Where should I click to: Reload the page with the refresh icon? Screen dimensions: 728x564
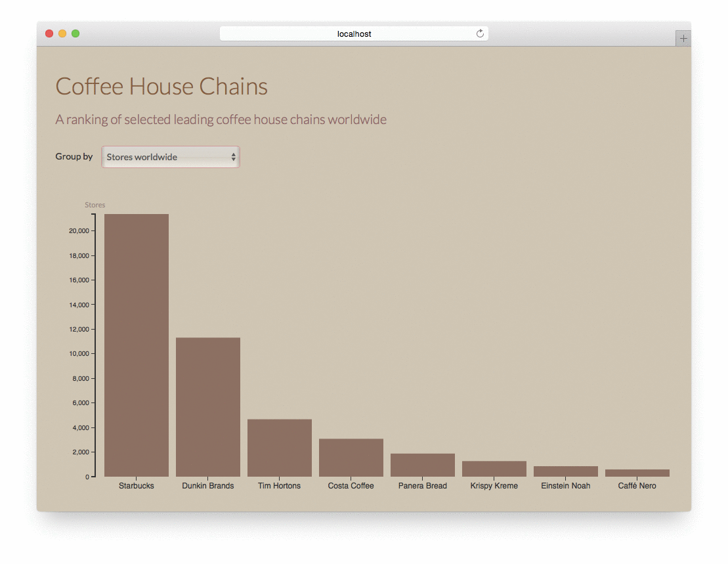(x=480, y=33)
